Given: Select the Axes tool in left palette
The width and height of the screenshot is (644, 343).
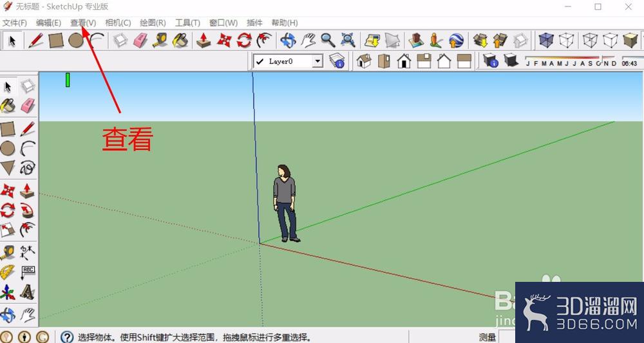Looking at the screenshot, I should click(x=8, y=292).
